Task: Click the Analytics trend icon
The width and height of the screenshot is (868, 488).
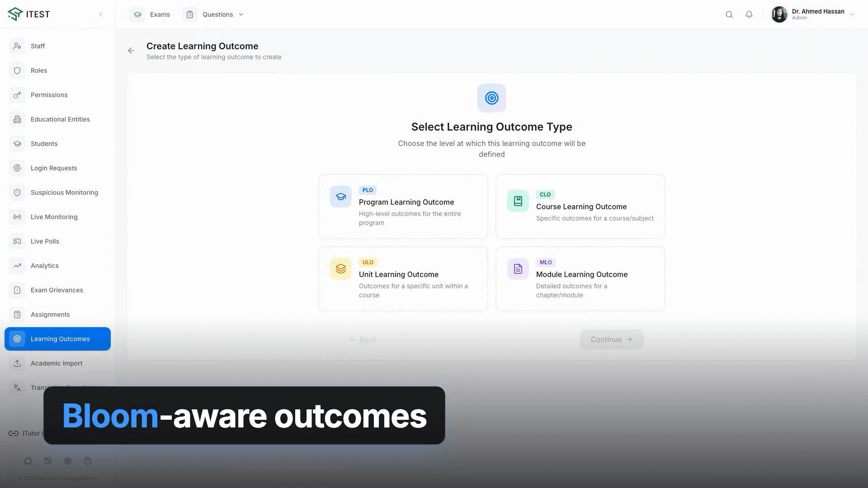Action: (17, 266)
